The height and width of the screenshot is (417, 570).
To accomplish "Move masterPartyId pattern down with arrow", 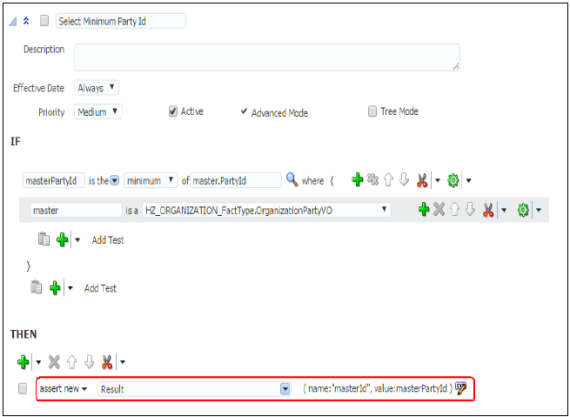I will tap(404, 180).
